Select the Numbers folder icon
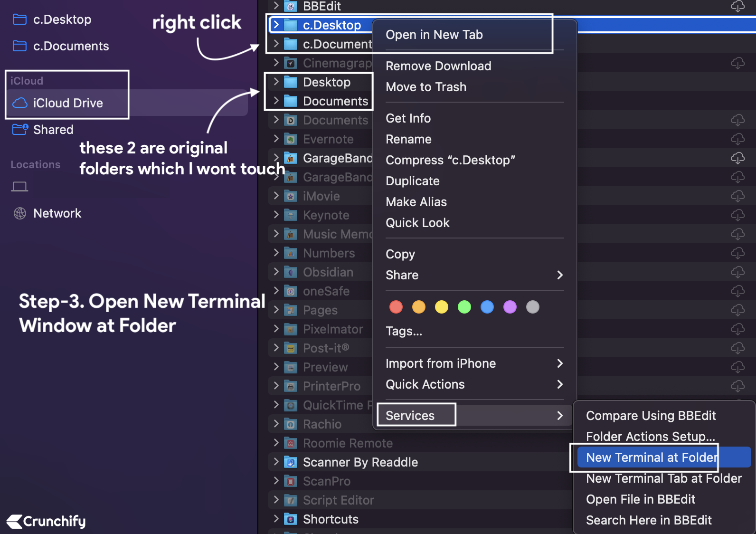The image size is (756, 534). pyautogui.click(x=290, y=253)
